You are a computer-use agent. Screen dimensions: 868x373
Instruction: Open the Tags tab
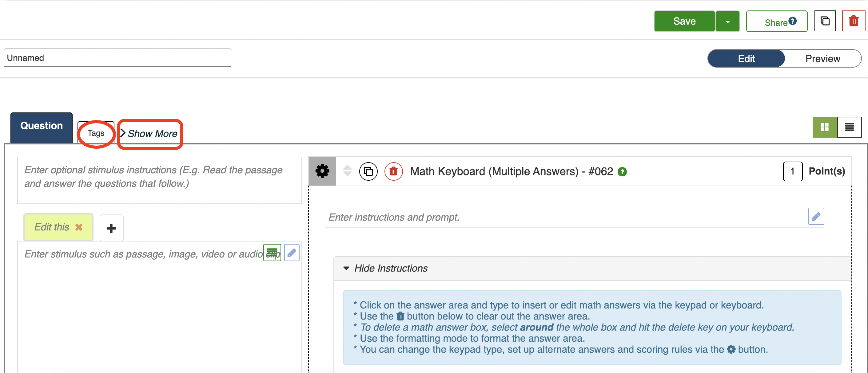[x=96, y=133]
